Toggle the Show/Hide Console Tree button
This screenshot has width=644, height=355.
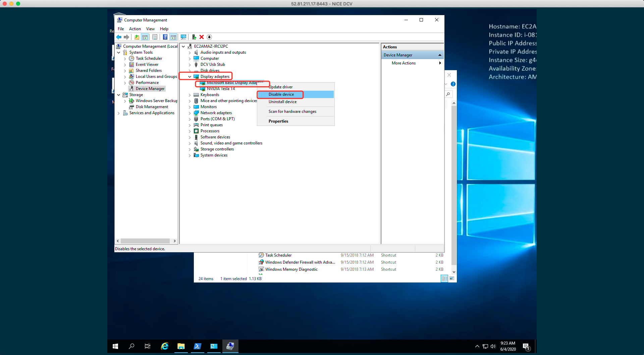click(145, 37)
